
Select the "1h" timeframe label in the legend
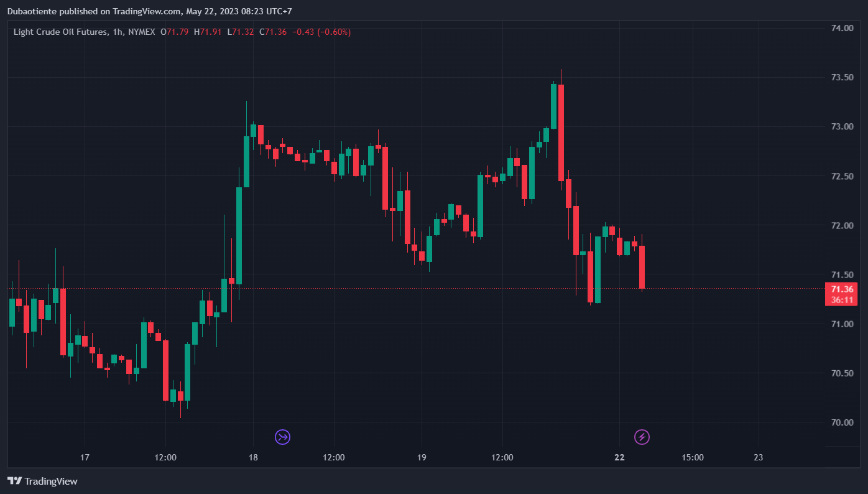tap(117, 32)
